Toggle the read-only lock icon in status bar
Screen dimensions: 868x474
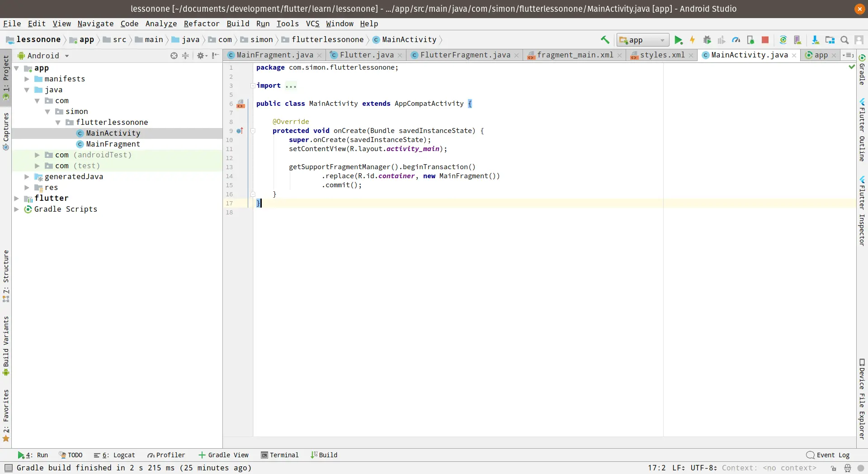click(x=834, y=468)
